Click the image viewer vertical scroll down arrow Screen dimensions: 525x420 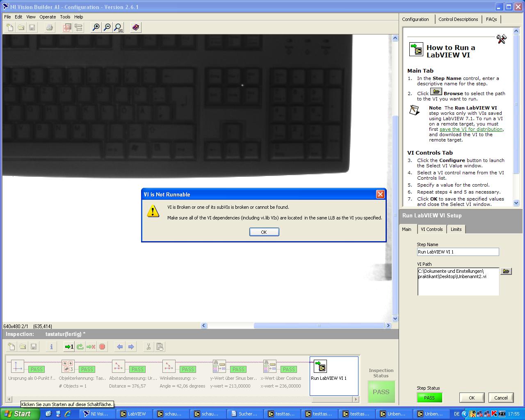(395, 318)
